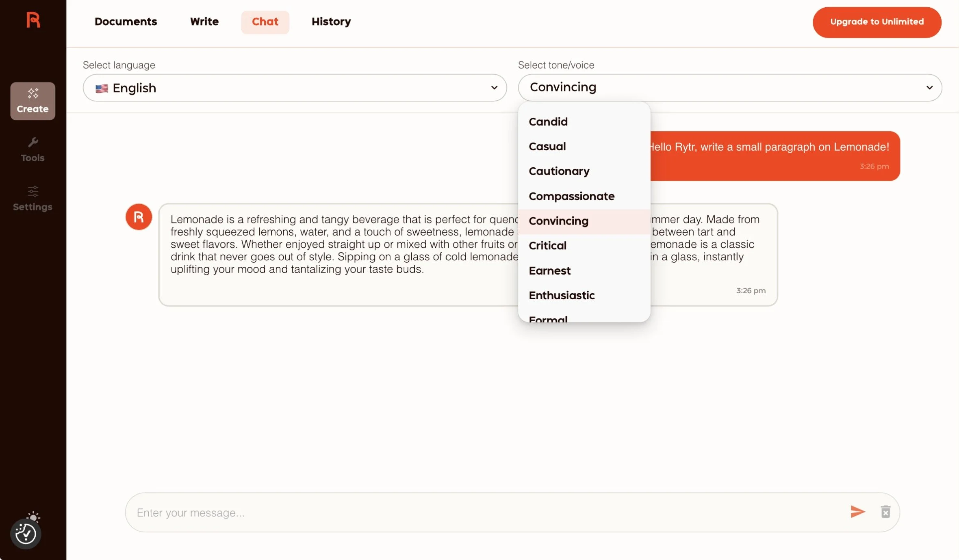Expand the Select language dropdown

pos(295,88)
